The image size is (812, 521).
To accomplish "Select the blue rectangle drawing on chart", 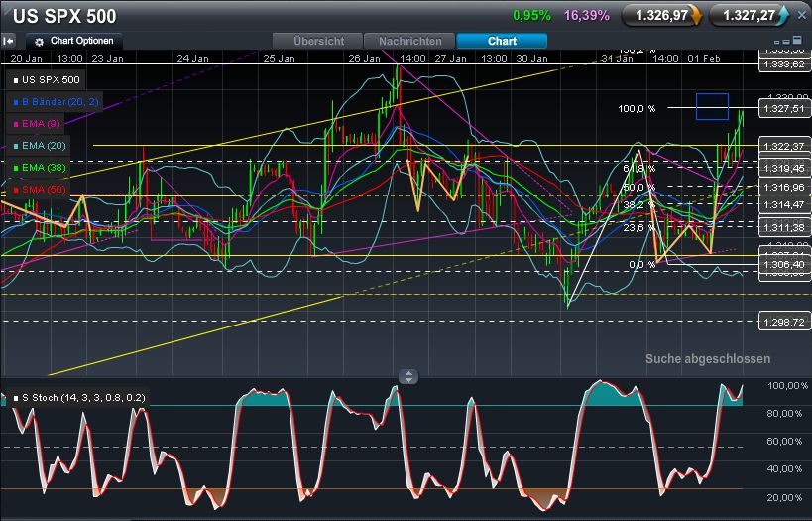I will [712, 106].
